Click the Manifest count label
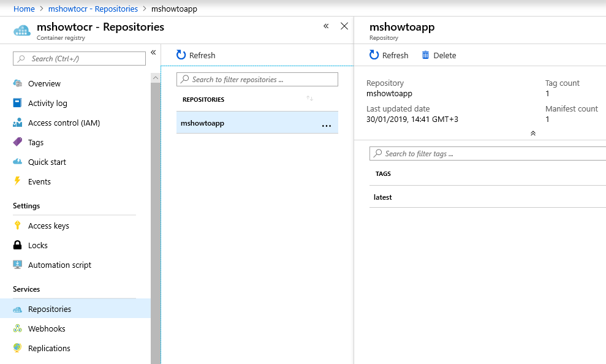Screen dimensions: 606x364 (572, 108)
